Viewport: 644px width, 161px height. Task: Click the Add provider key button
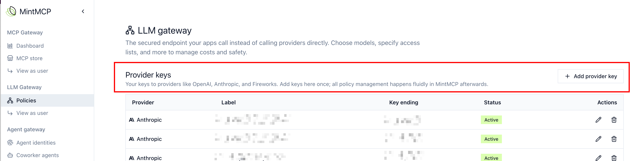point(590,76)
